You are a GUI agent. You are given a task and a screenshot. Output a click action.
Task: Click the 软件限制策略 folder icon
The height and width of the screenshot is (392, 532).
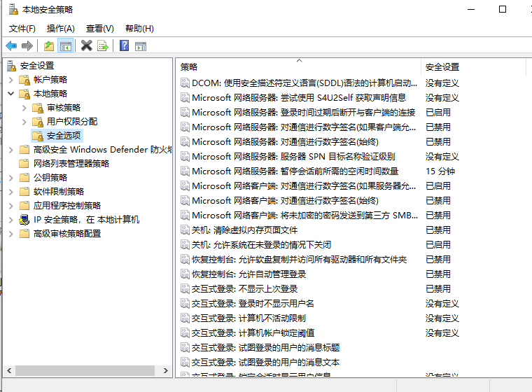(24, 192)
